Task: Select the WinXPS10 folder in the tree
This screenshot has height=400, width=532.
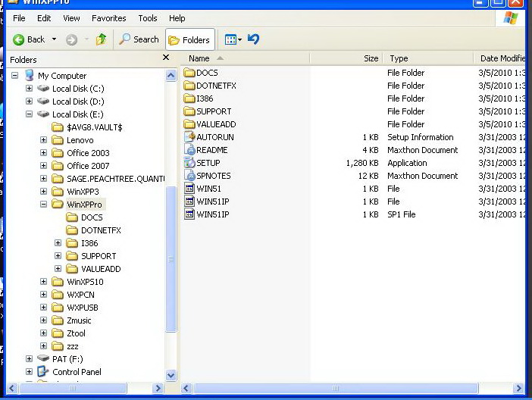Action: (x=85, y=282)
